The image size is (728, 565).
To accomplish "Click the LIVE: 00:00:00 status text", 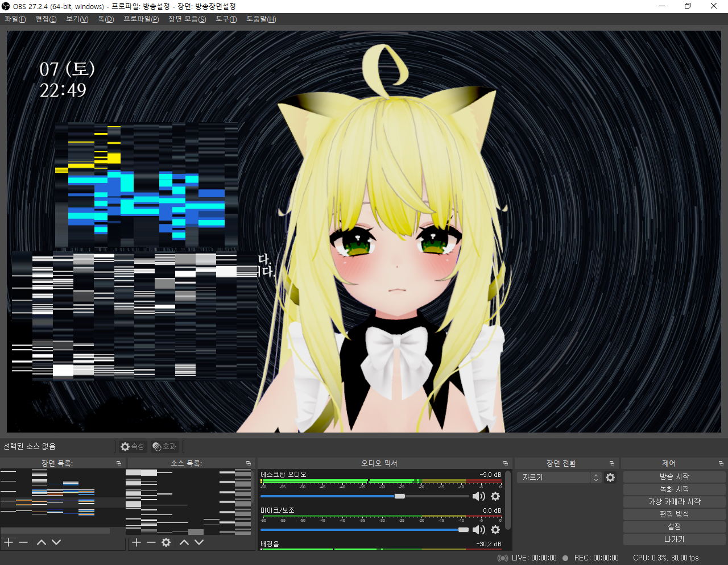I will [534, 558].
